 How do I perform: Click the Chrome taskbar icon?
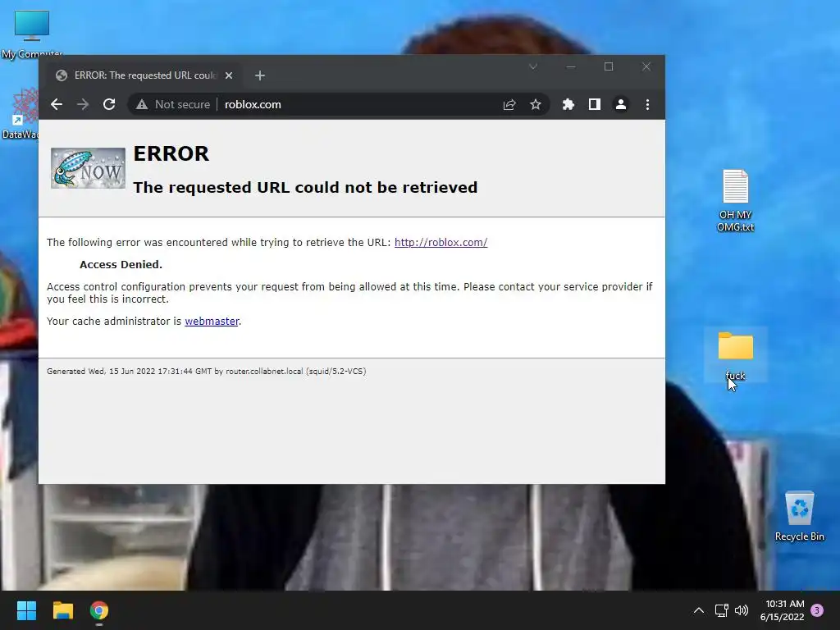pos(99,610)
